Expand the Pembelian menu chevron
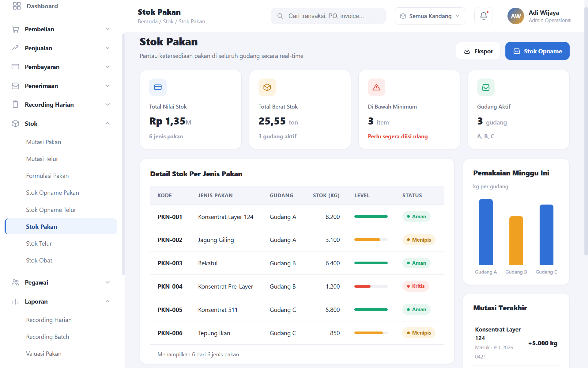Viewport: 588px width, 368px height. pos(107,29)
